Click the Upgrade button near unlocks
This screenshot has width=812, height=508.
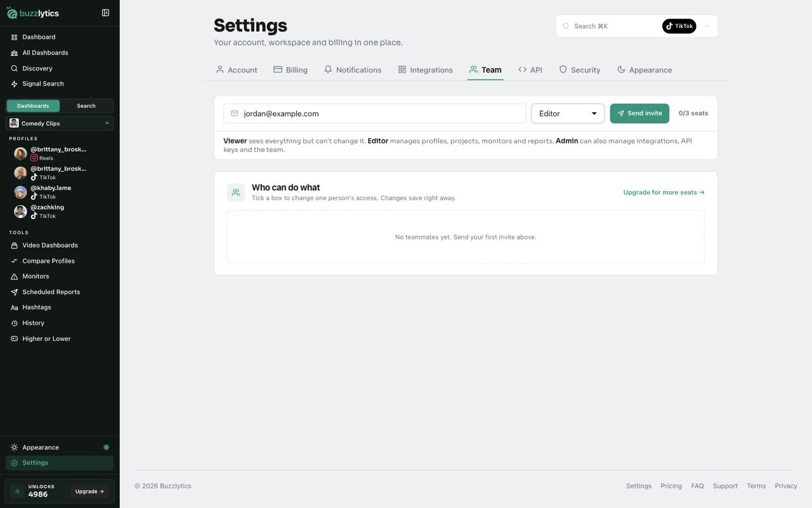(89, 491)
